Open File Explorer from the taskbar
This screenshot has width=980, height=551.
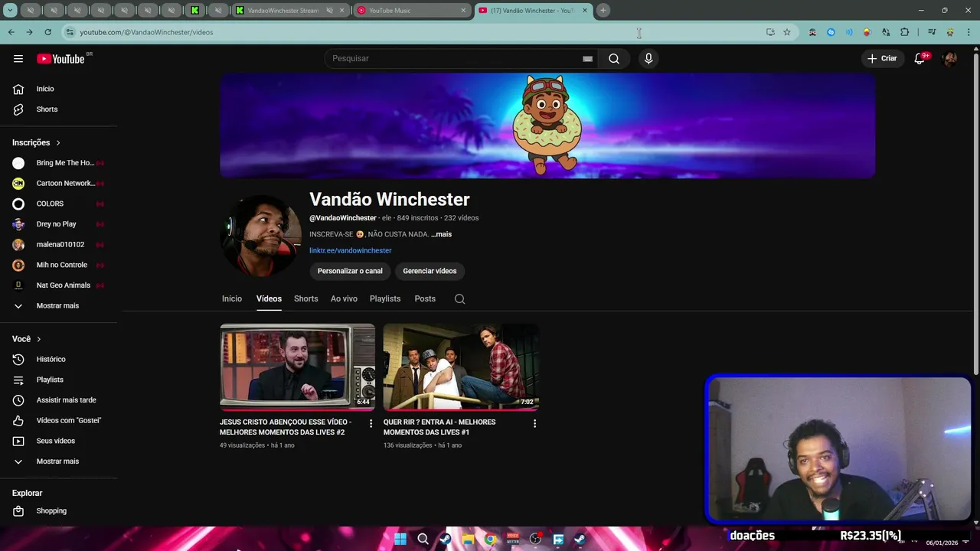tap(468, 539)
